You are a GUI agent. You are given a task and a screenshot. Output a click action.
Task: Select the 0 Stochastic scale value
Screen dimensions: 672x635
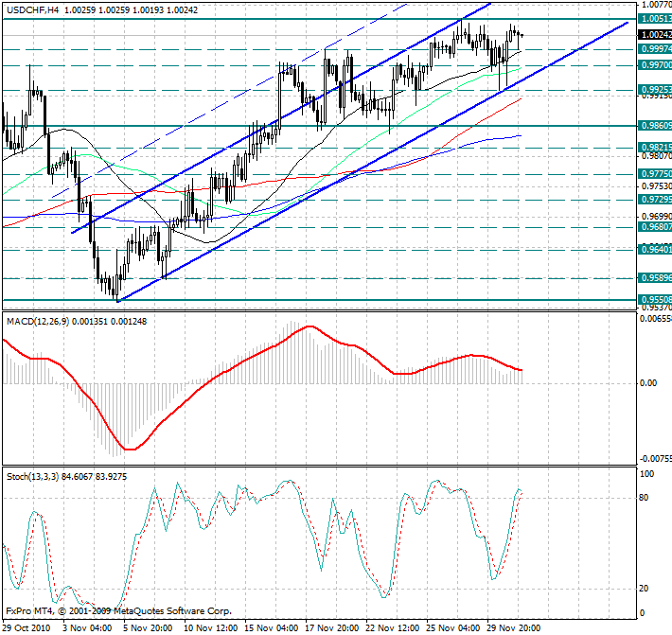642,613
